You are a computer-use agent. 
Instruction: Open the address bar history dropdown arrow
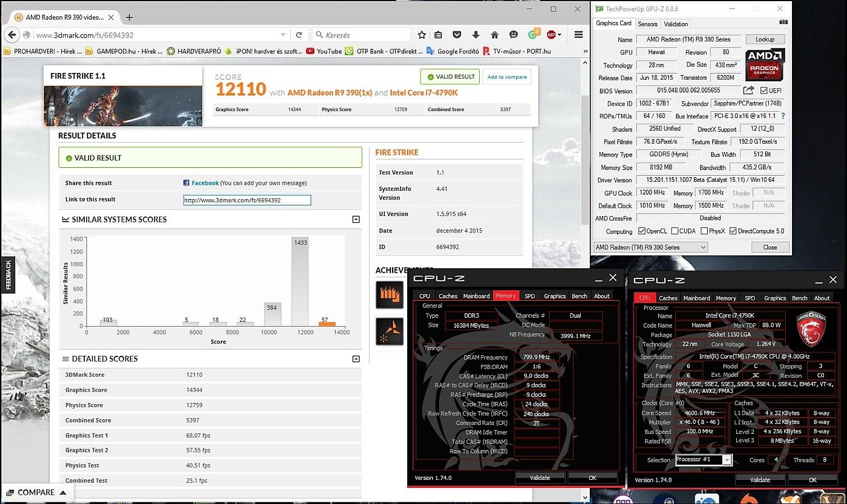pyautogui.click(x=283, y=35)
